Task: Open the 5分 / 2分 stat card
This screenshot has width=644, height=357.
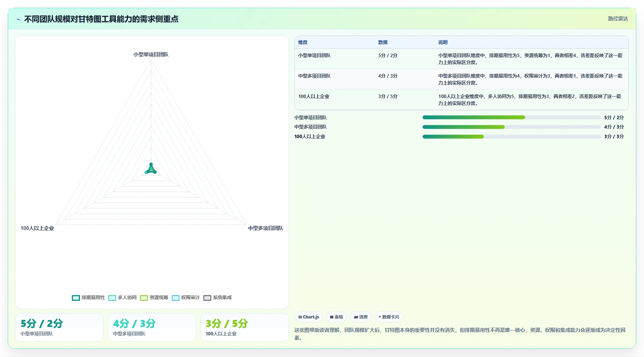Action: pyautogui.click(x=59, y=327)
